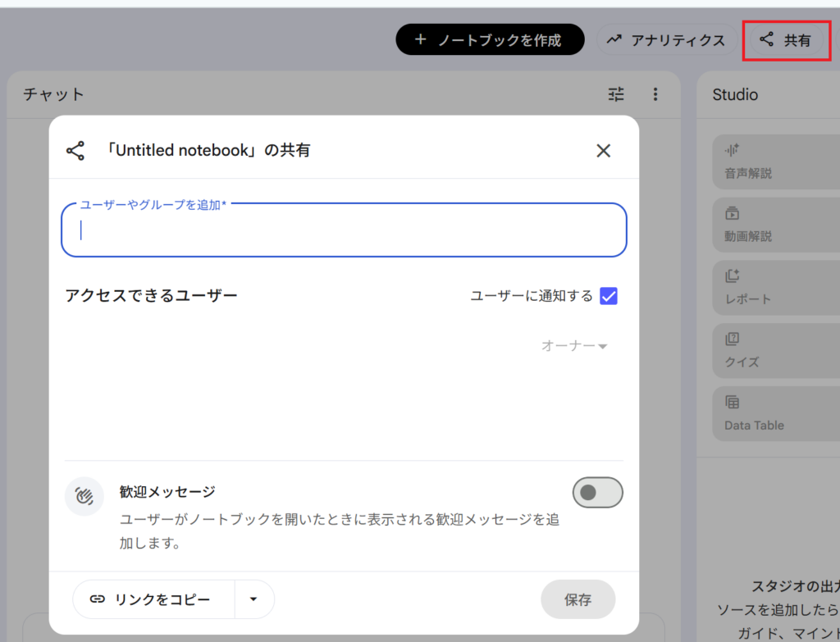Open アナリティクス from the top bar
The image size is (840, 642).
(x=666, y=39)
